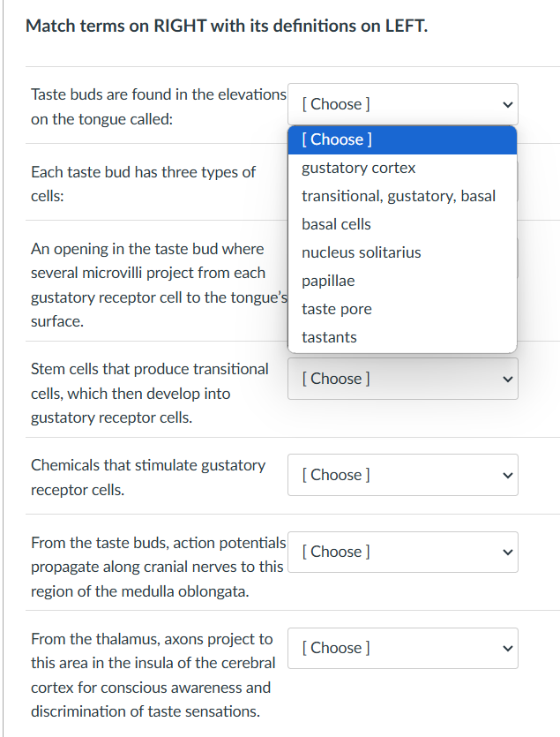Expand the dropdown next to chemicals stimulating receptors

pyautogui.click(x=402, y=475)
